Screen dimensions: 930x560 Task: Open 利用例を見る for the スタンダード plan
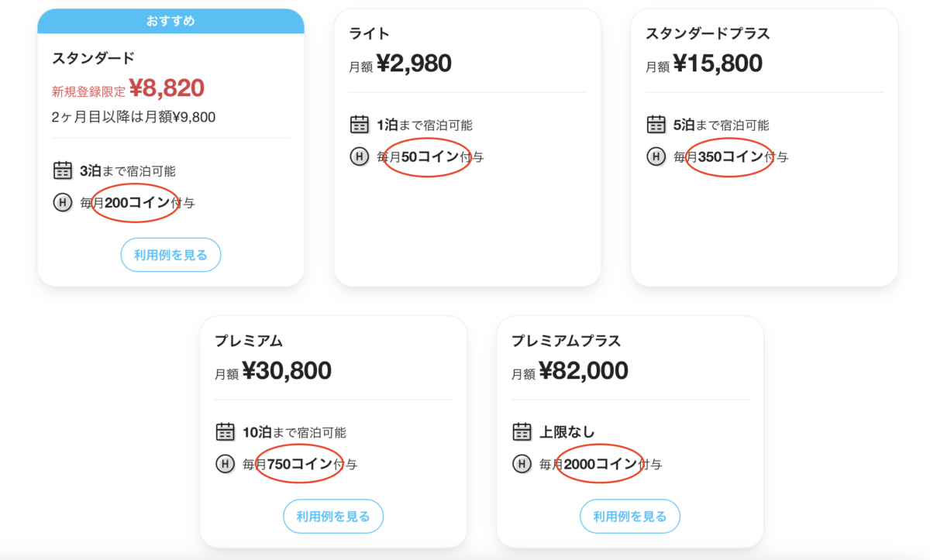pyautogui.click(x=170, y=255)
